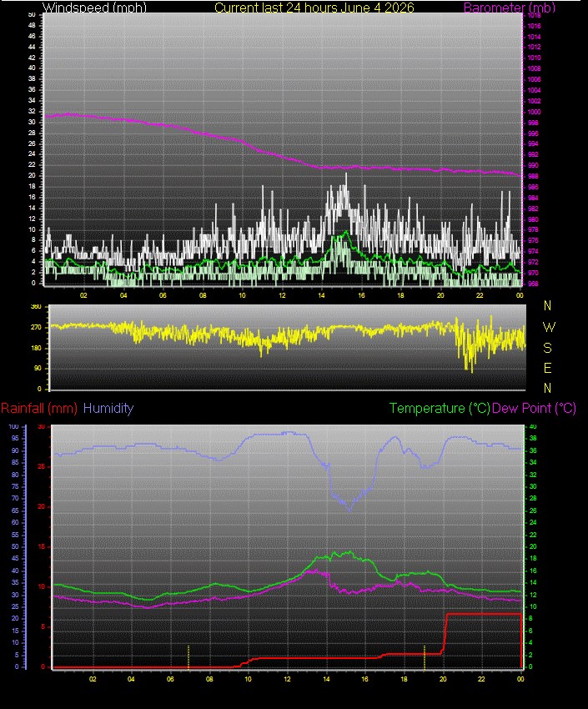The height and width of the screenshot is (709, 588).
Task: Click the 988 mark on barometer scale
Action: click(x=533, y=176)
